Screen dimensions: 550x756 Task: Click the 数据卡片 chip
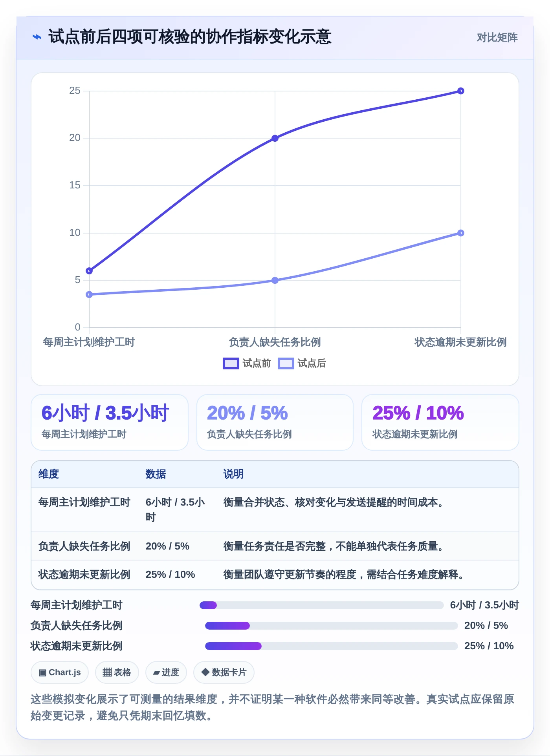coord(224,672)
